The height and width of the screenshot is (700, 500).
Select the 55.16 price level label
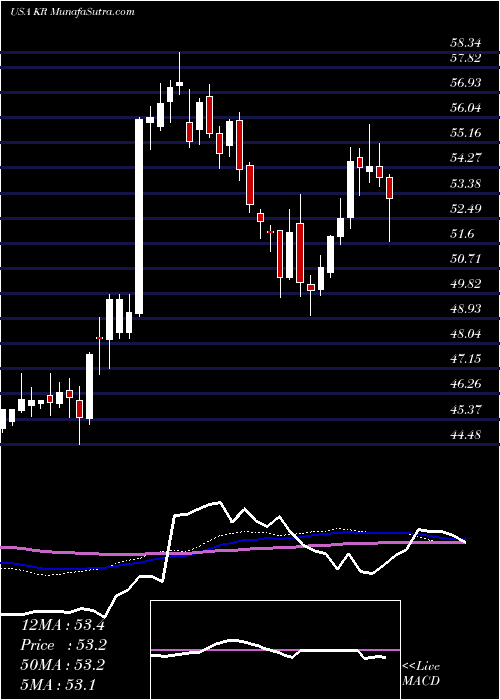[465, 133]
